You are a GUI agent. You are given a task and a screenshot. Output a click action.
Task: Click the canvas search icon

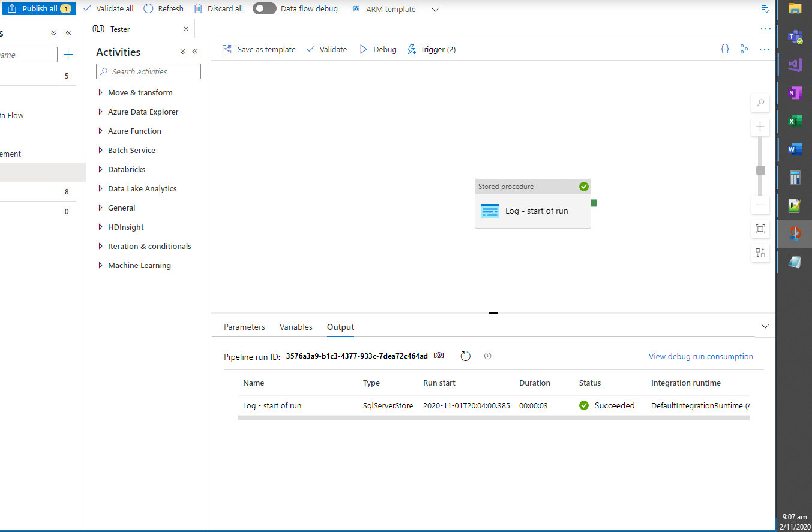coord(760,103)
